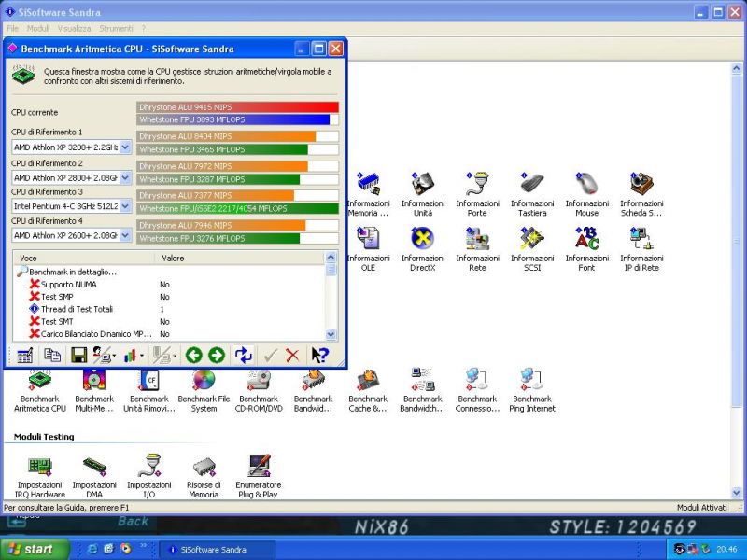747x560 pixels.
Task: Expand CPU di Riferimento 4 dropdown
Action: tap(125, 235)
